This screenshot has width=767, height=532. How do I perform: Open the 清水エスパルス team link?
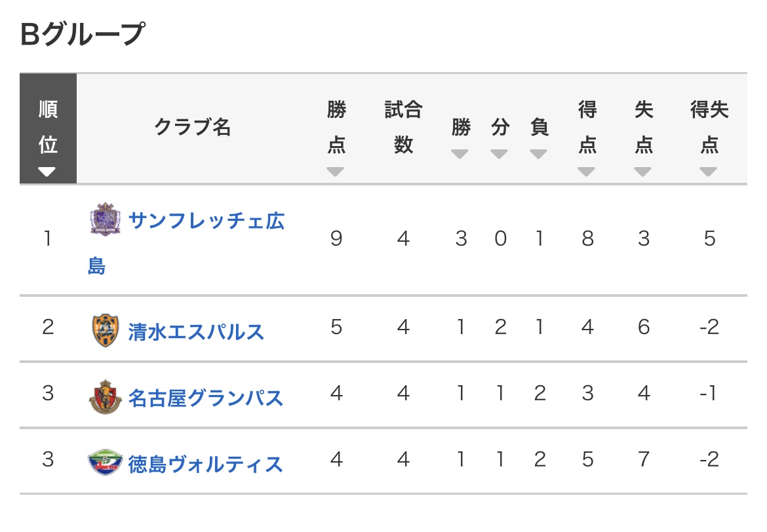[x=197, y=332]
